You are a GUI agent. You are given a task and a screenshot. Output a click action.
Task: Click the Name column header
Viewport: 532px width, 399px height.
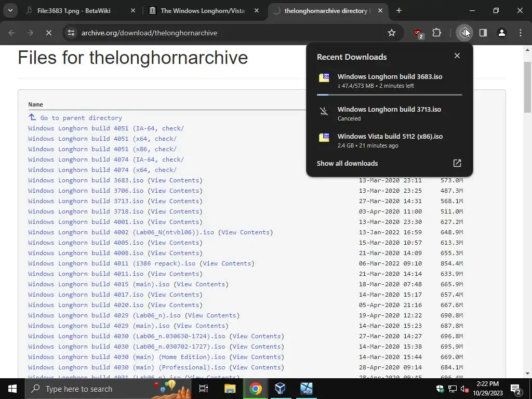pos(36,104)
